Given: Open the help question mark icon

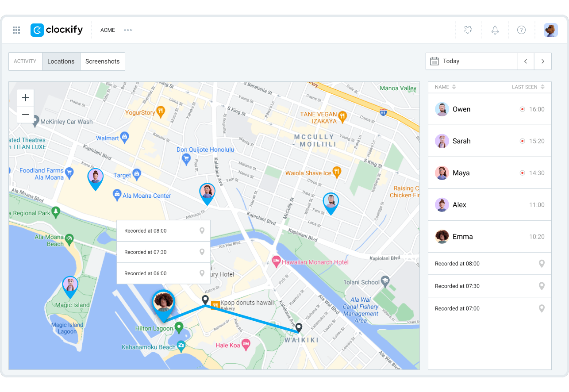Looking at the screenshot, I should [x=522, y=30].
